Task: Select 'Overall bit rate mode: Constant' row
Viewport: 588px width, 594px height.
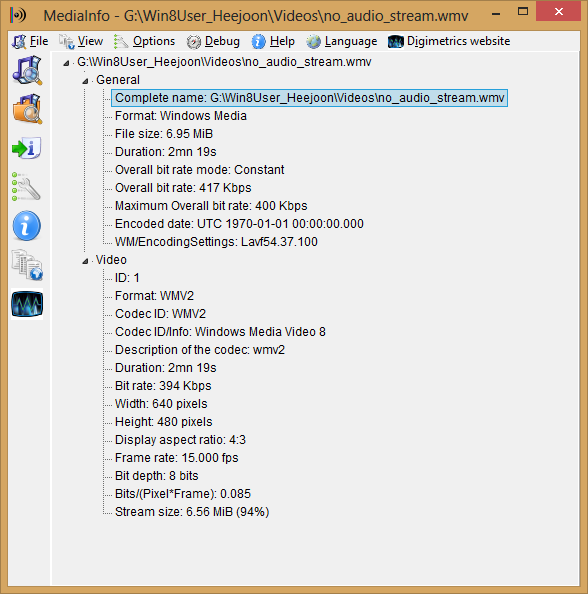Action: coord(200,170)
